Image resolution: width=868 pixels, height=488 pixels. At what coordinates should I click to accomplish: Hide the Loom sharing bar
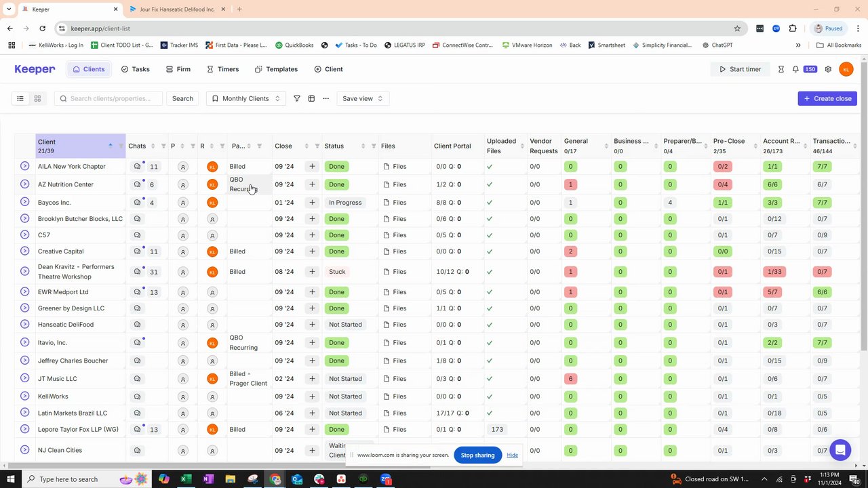pos(512,455)
